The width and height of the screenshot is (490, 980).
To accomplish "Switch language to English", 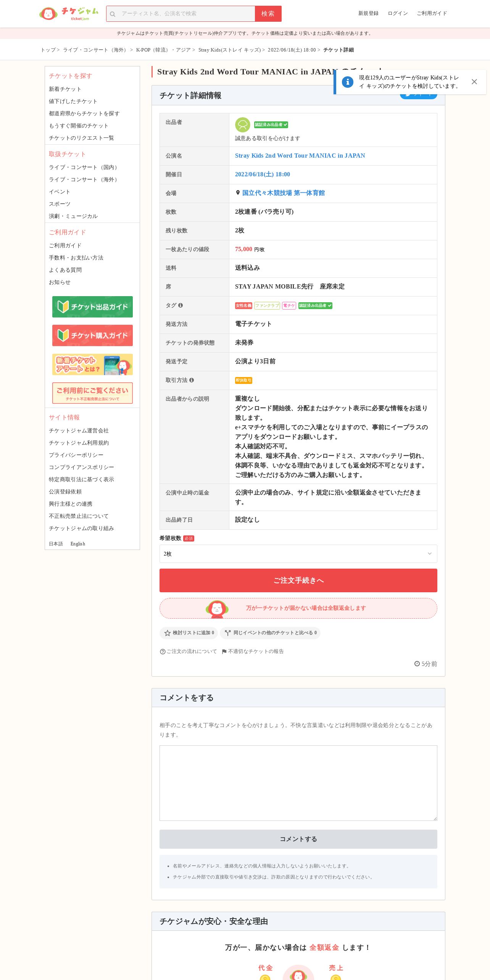I will tap(78, 544).
